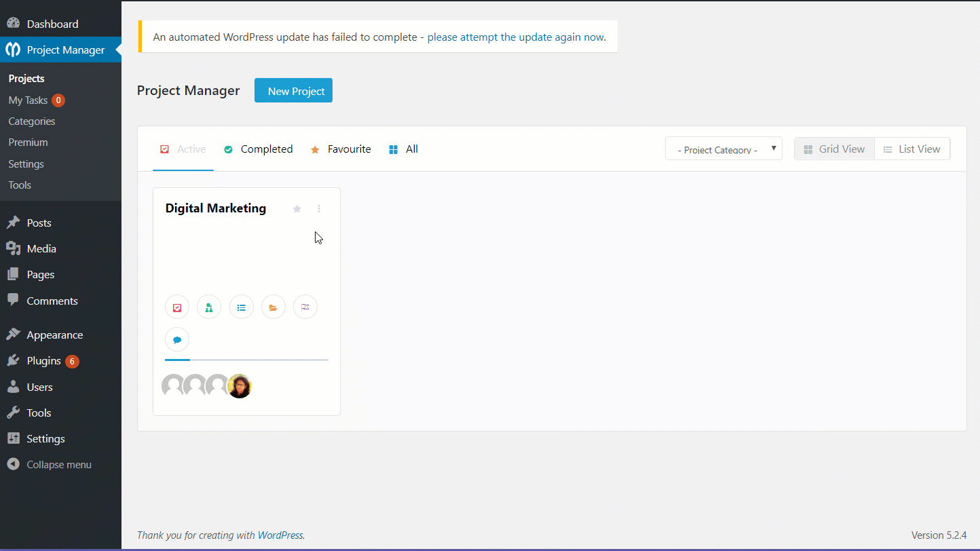
Task: Open the Project Manager menu in sidebar
Action: (60, 50)
